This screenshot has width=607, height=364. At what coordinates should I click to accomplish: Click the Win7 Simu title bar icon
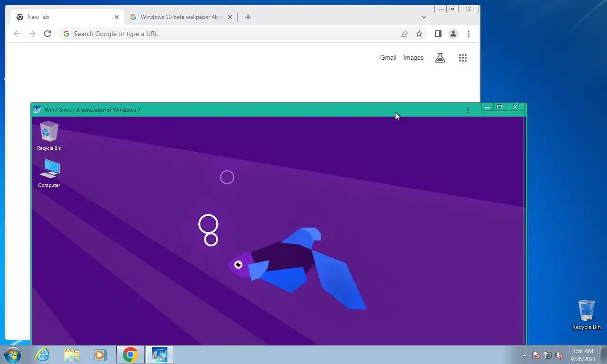click(37, 110)
